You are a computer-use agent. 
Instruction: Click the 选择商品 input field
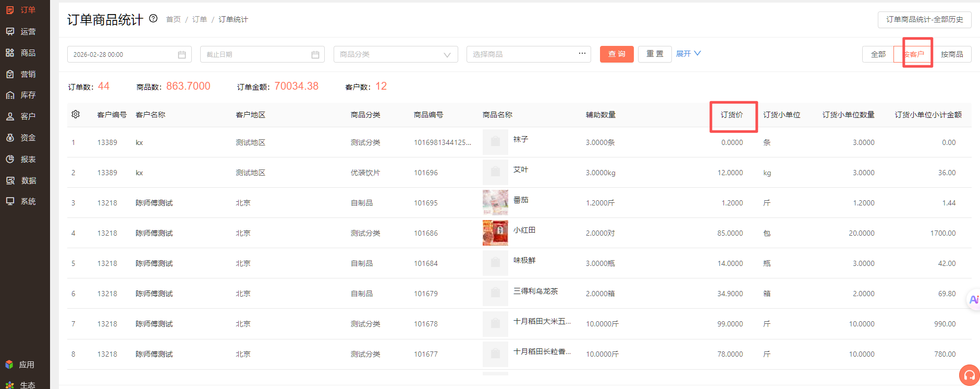click(x=529, y=54)
